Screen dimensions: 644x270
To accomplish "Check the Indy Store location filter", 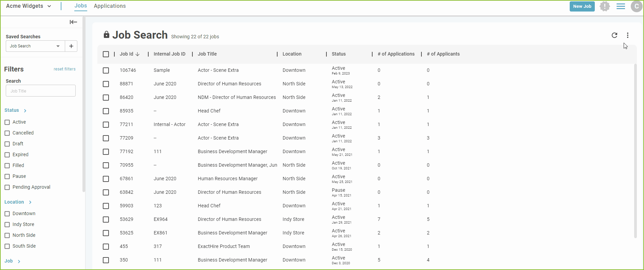I will click(7, 225).
